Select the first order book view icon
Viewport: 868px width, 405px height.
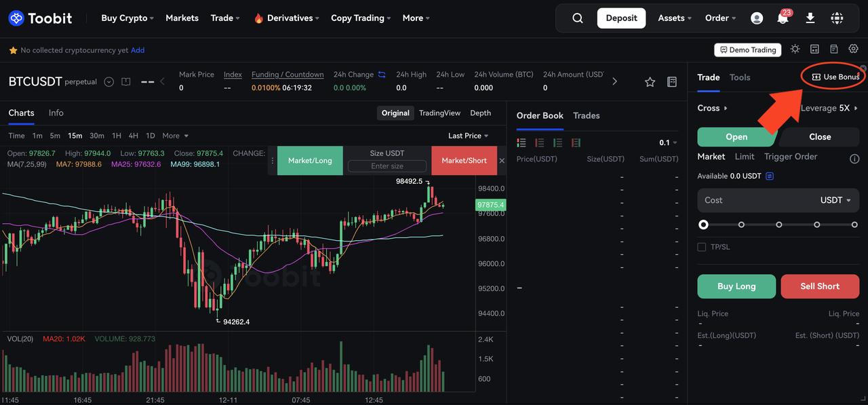coord(521,142)
